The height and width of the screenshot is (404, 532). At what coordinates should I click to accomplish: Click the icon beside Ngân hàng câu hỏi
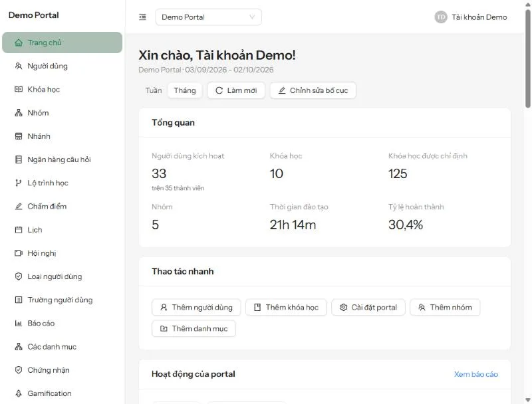(19, 159)
